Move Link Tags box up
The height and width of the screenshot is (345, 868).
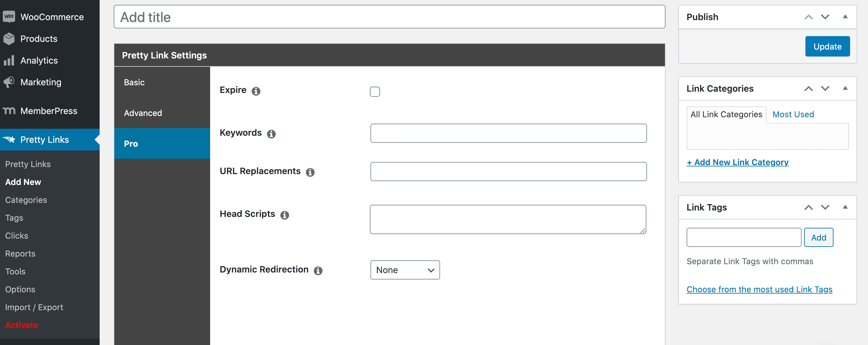809,207
